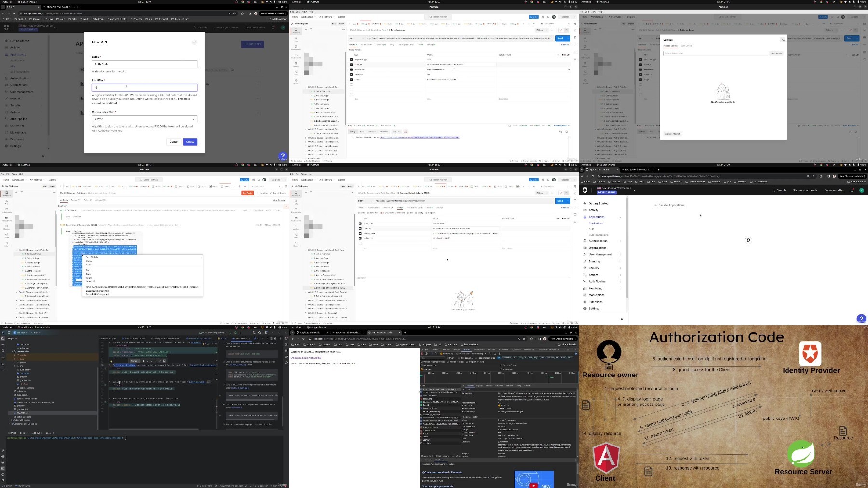Click Auth0 Search on Back to Applications page

click(x=779, y=190)
